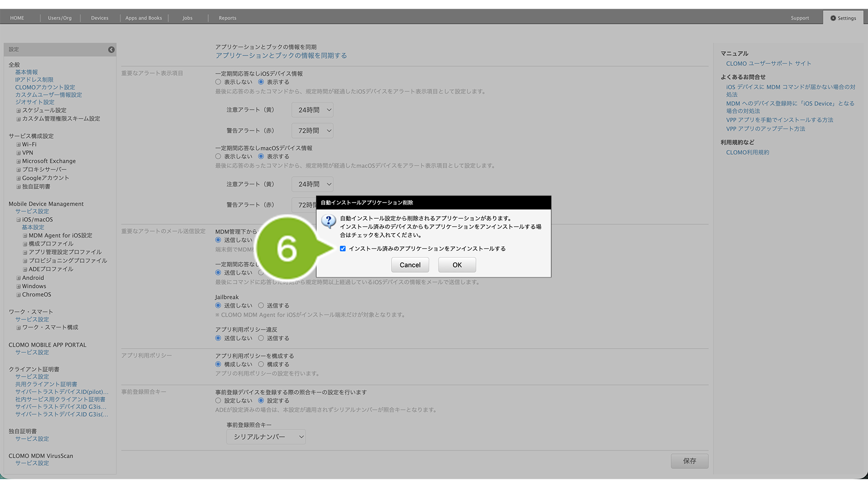Open iOS 警告アラート 72時間 dropdown
This screenshot has height=488, width=868.
click(x=312, y=131)
